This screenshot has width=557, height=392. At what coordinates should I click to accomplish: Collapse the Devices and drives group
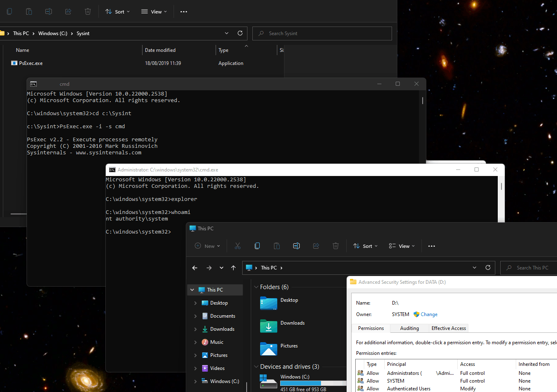click(256, 367)
